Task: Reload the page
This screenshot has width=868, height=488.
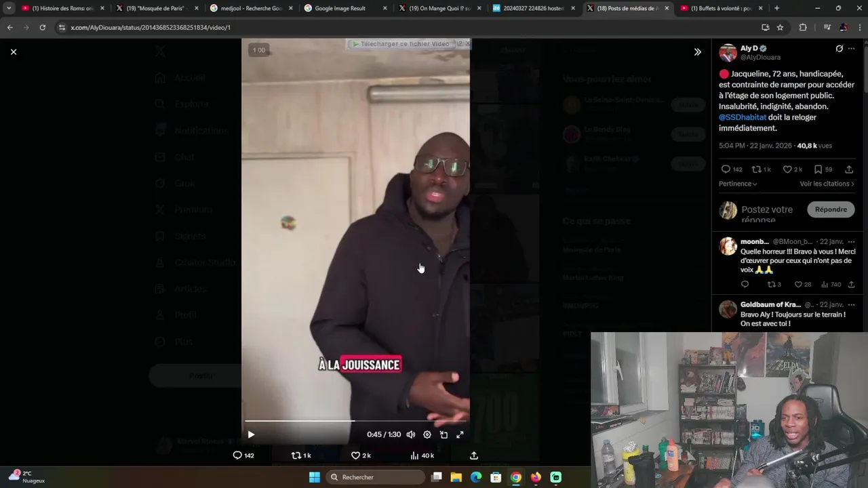Action: (x=42, y=27)
